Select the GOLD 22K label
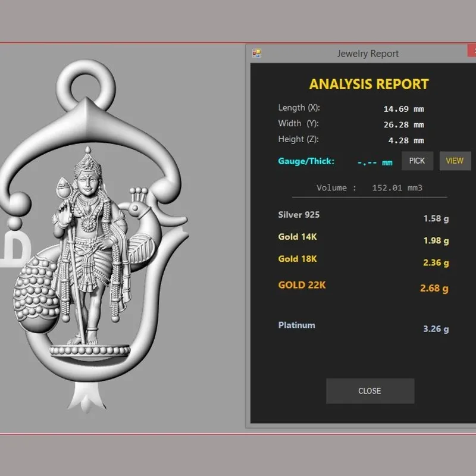 coord(302,285)
